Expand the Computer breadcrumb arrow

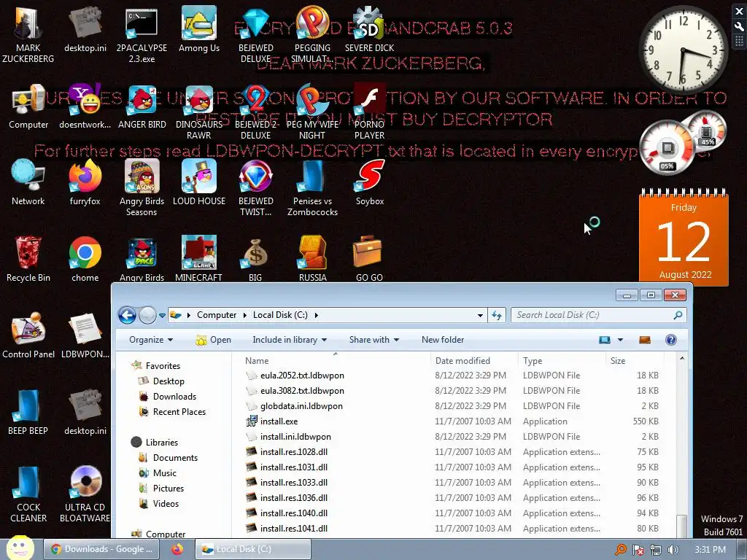[245, 315]
